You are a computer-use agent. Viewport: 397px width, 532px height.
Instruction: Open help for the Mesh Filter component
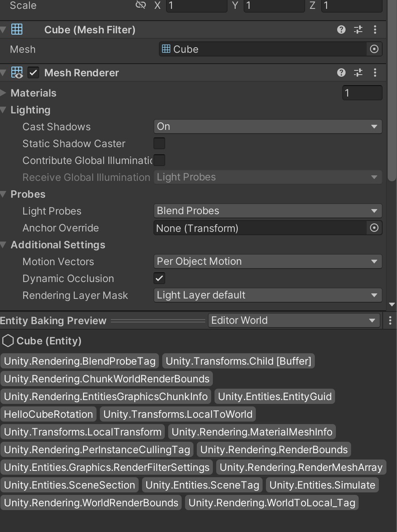click(x=341, y=30)
